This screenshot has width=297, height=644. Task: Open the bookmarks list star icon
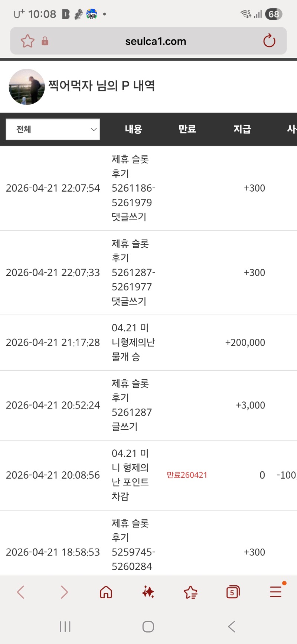[x=190, y=592]
